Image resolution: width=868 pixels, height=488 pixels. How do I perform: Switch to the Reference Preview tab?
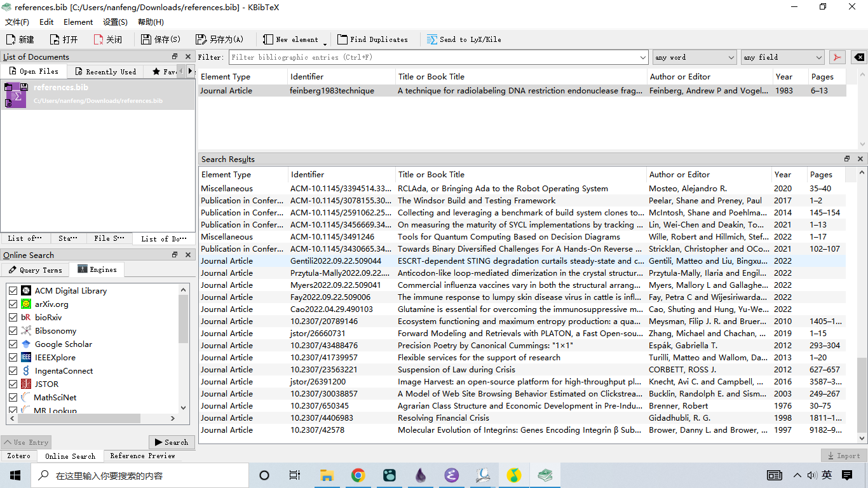pos(142,456)
